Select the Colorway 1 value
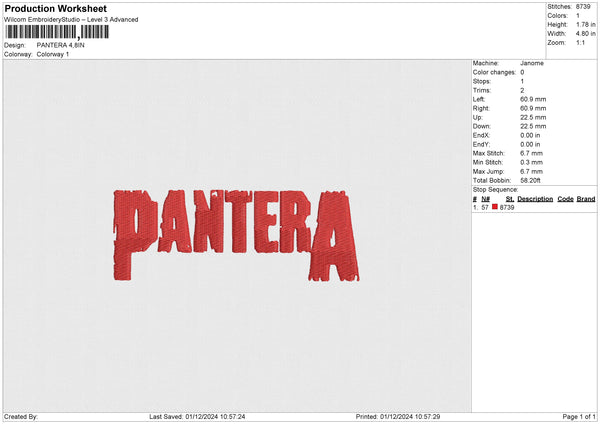This screenshot has height=424, width=600. [x=53, y=54]
